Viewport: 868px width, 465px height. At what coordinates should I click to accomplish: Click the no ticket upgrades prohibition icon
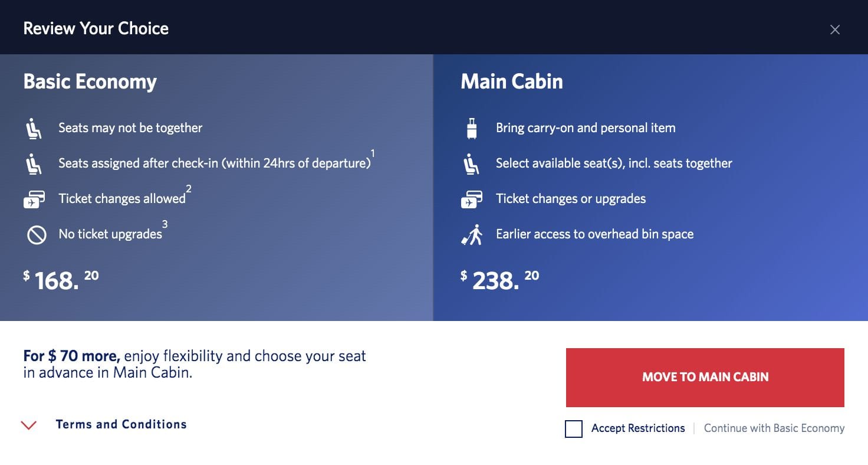click(37, 234)
